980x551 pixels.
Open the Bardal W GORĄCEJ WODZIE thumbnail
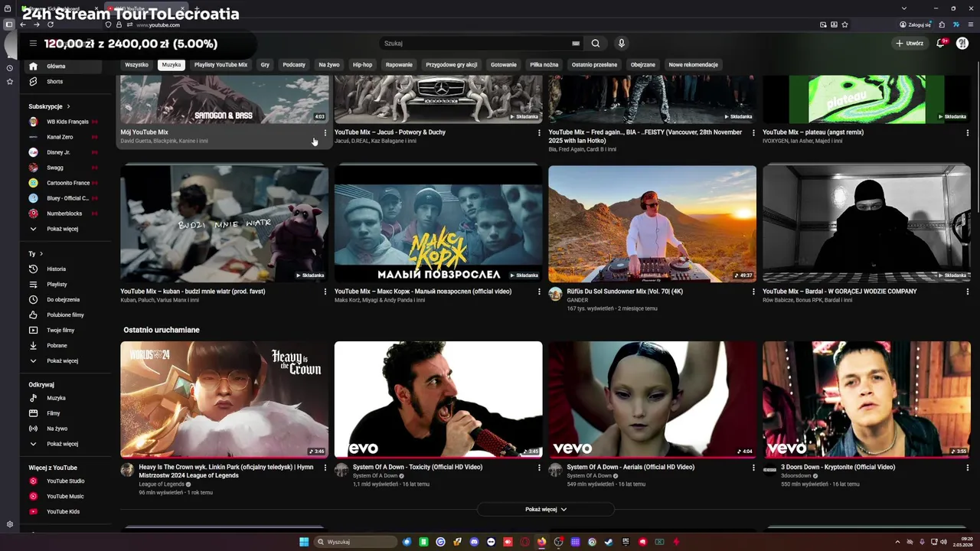click(867, 224)
